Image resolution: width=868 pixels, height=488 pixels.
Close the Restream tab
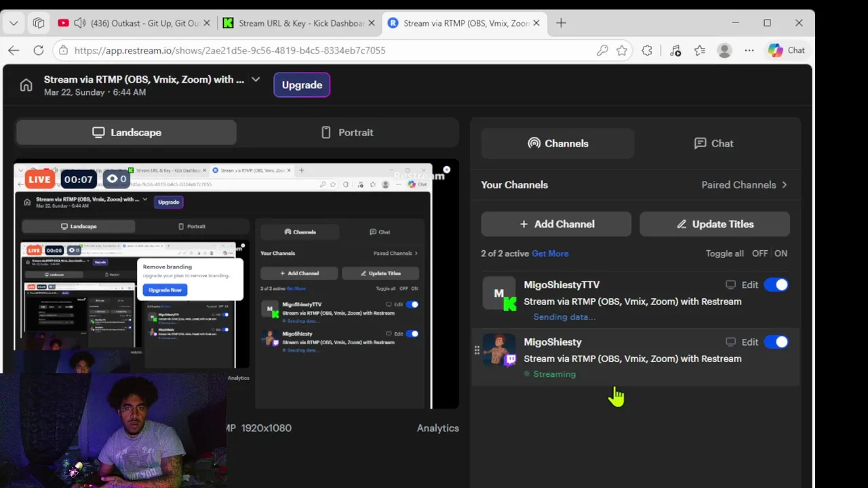(x=536, y=23)
